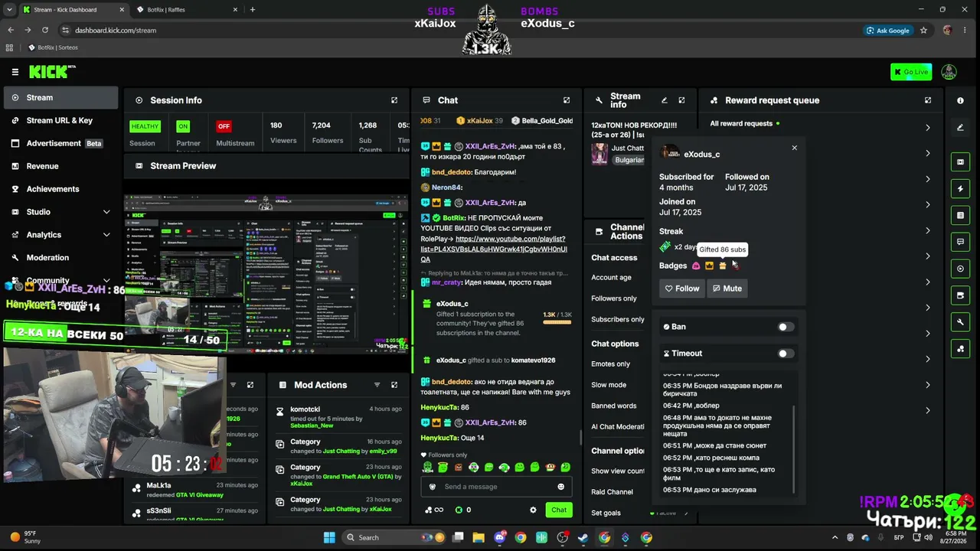Expand the Chat panel to fullscreen
The image size is (980, 551).
567,100
